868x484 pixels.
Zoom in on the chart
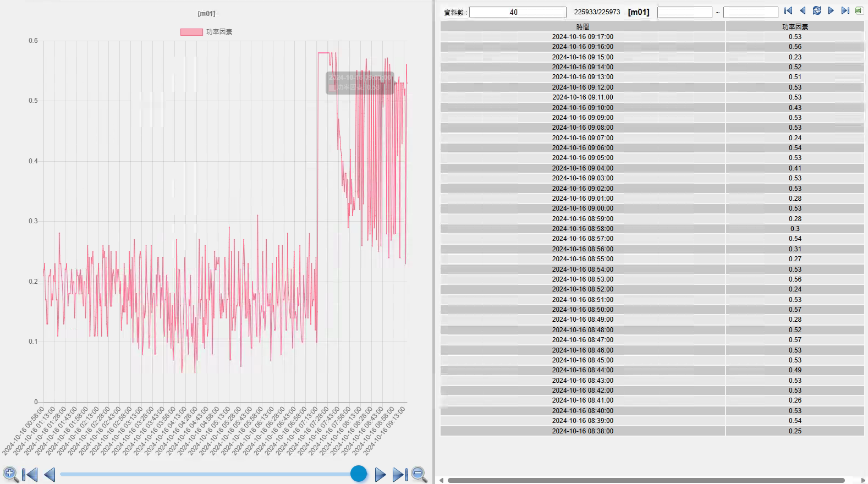[x=10, y=474]
